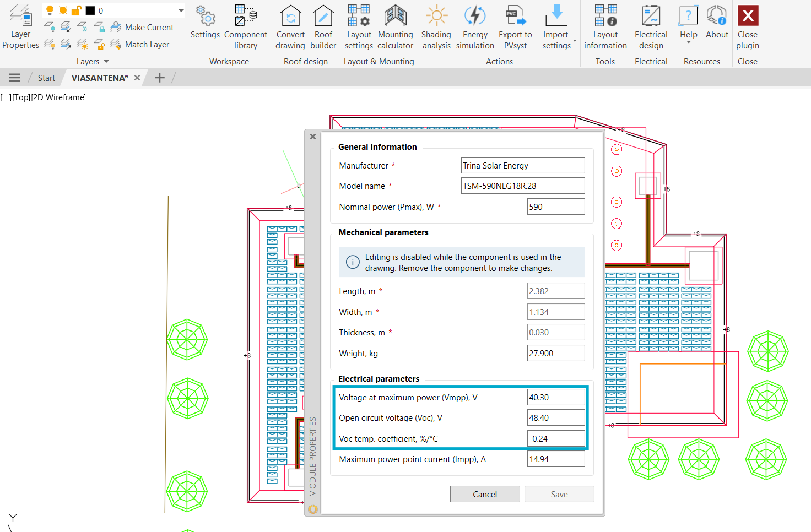Screen dimensions: 811x532
Task: Open the Mounting calculator
Action: click(x=396, y=27)
